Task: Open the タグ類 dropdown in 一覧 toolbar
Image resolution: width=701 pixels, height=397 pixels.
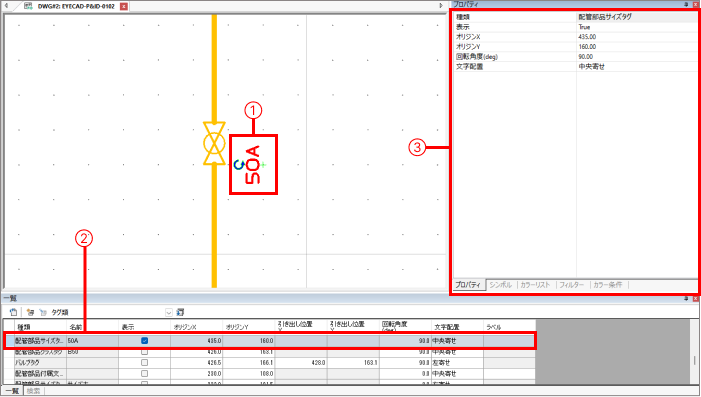Action: click(x=169, y=313)
